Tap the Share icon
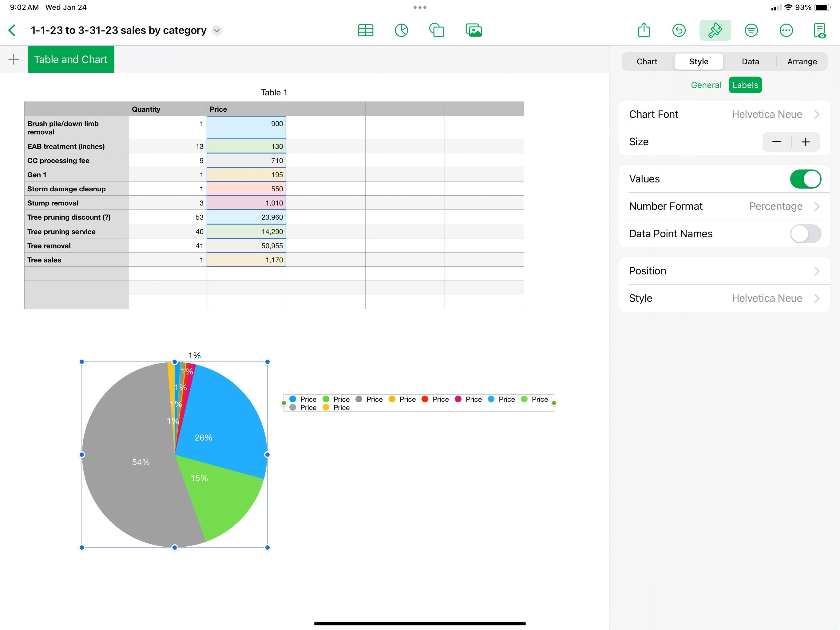This screenshot has width=840, height=630. click(x=644, y=30)
